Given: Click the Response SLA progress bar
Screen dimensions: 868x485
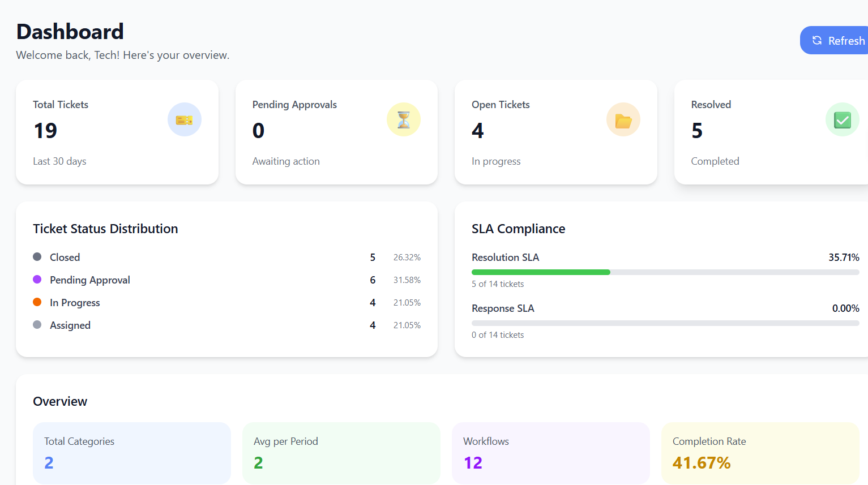Looking at the screenshot, I should click(665, 323).
